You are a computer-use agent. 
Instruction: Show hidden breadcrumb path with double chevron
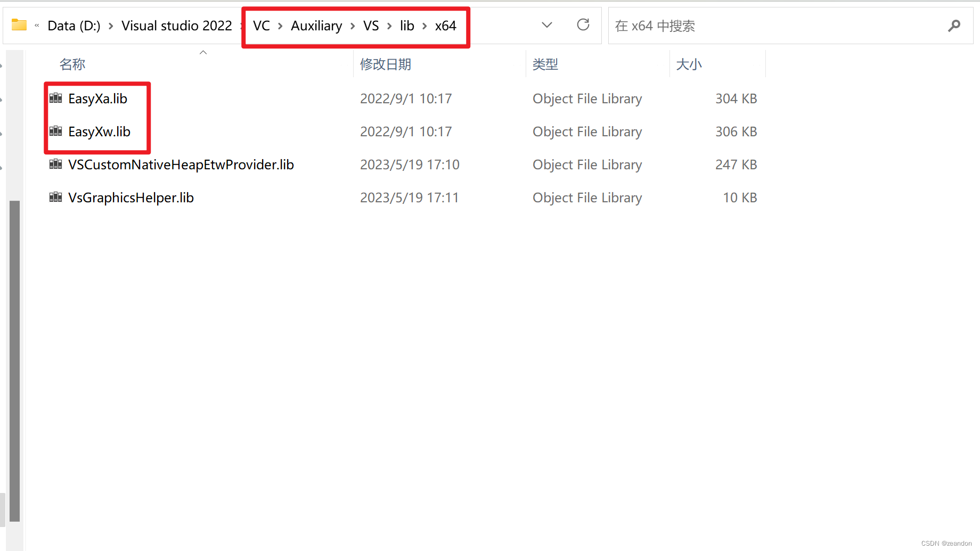coord(37,26)
